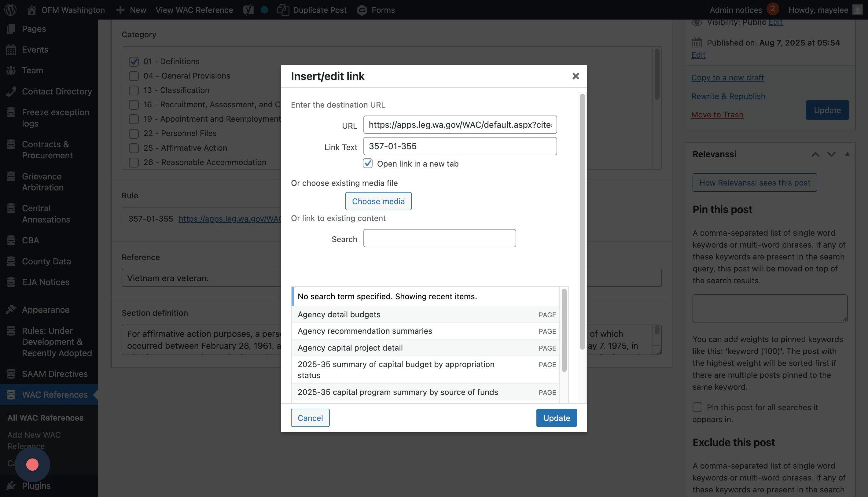Open the Yoast SEO toolbar icon

[248, 10]
